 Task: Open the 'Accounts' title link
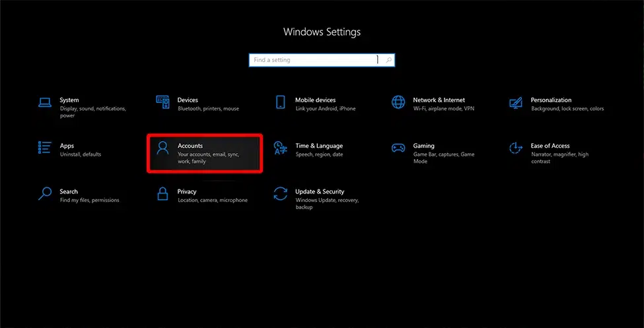[190, 146]
